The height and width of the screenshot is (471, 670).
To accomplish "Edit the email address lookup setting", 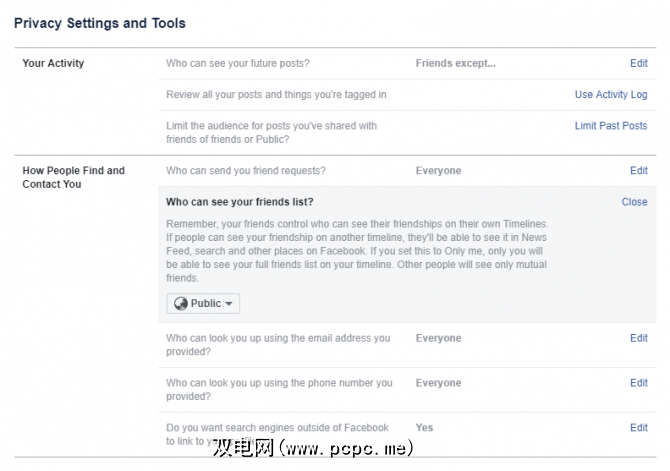I will [638, 338].
